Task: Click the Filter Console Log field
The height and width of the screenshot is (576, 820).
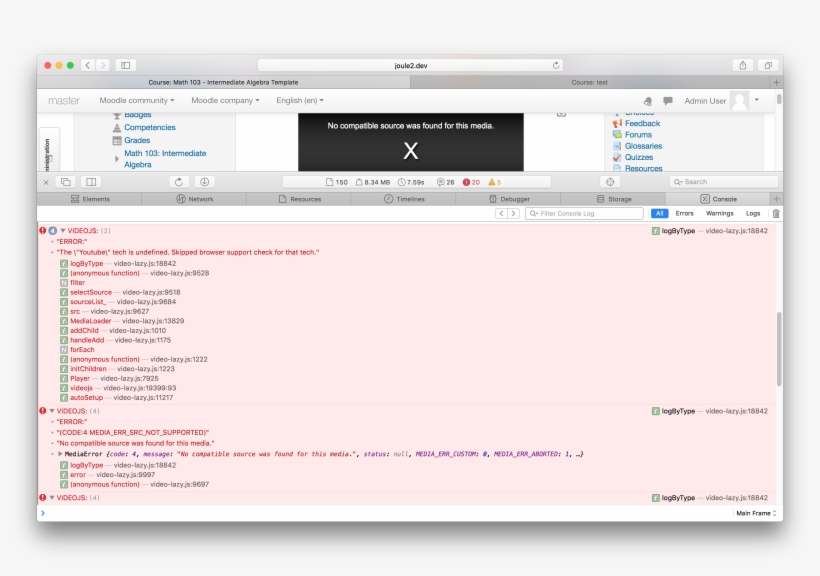Action: [585, 213]
